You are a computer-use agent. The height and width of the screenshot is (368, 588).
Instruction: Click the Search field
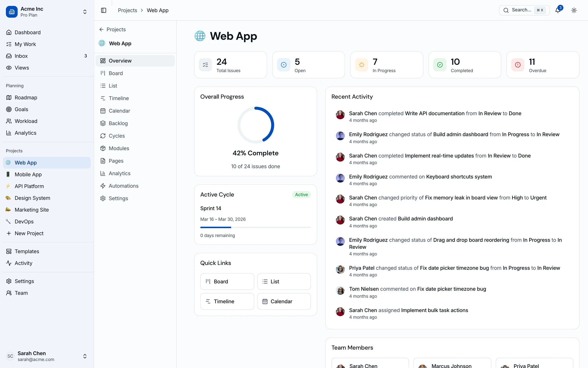pos(524,10)
